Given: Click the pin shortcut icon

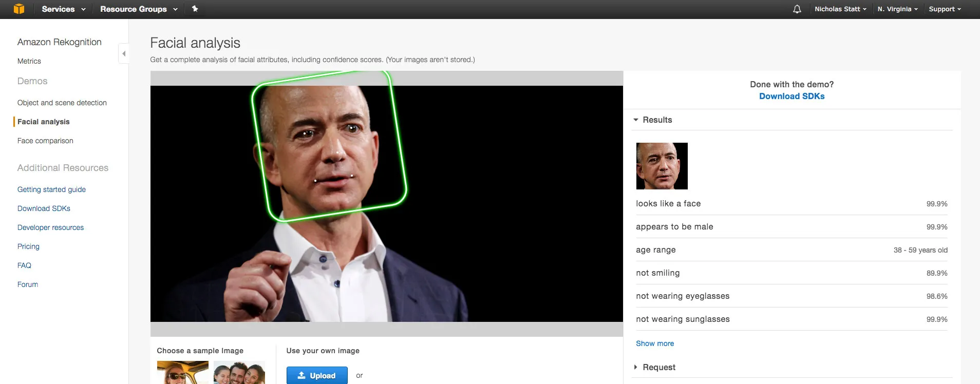Looking at the screenshot, I should pos(195,9).
